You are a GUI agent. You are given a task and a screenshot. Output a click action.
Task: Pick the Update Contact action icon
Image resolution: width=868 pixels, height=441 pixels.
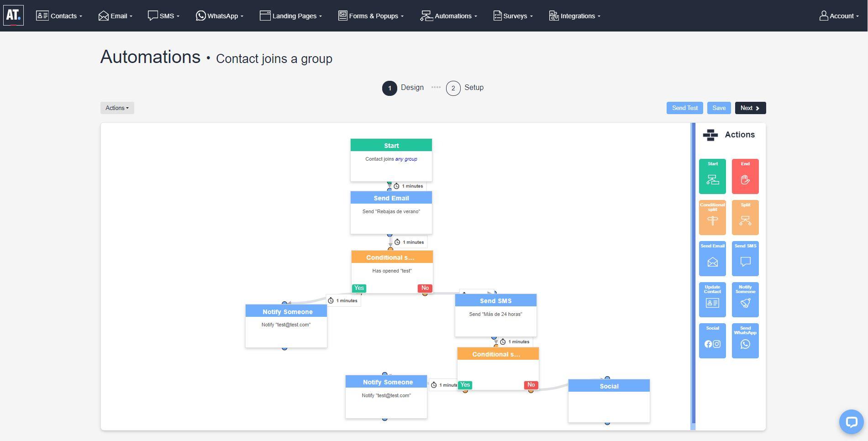point(712,299)
